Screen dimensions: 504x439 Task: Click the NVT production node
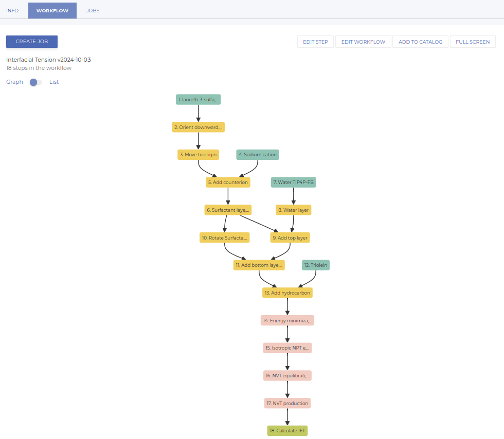pos(287,403)
